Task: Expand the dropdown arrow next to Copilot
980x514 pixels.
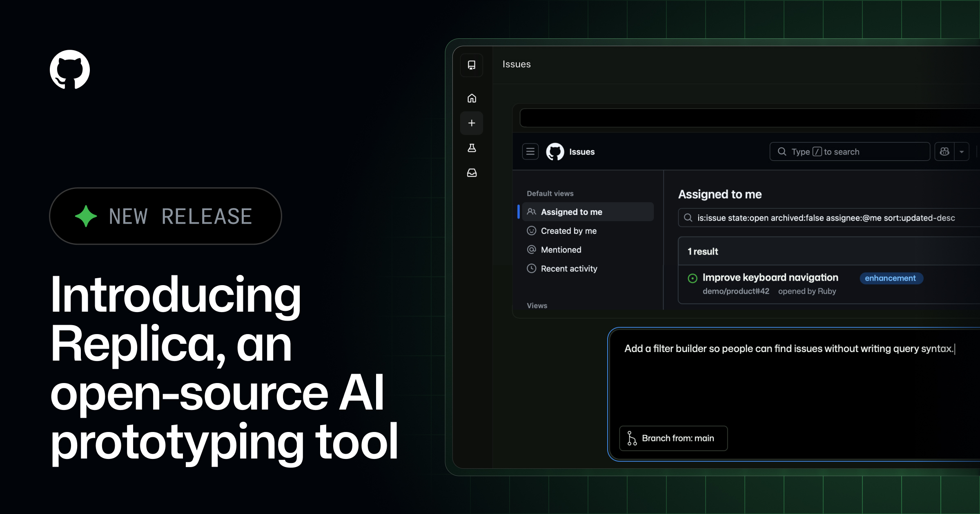Action: tap(962, 152)
